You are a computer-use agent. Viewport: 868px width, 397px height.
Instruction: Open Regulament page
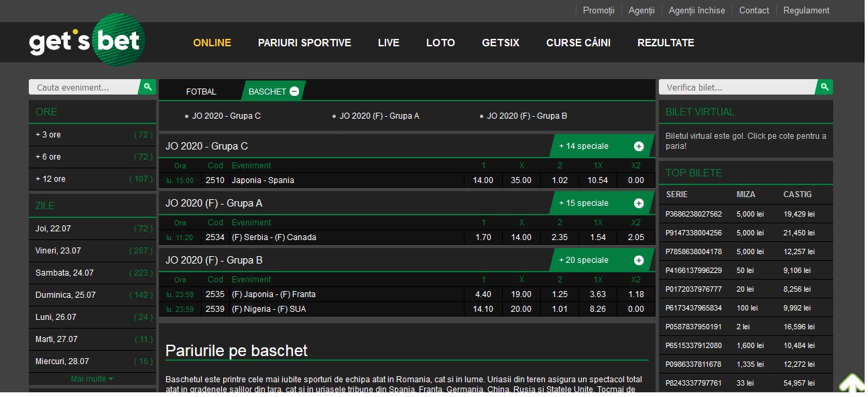[x=806, y=10]
